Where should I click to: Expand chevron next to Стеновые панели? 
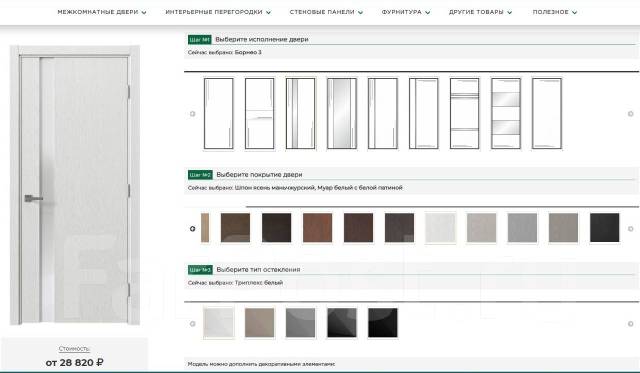tap(360, 13)
